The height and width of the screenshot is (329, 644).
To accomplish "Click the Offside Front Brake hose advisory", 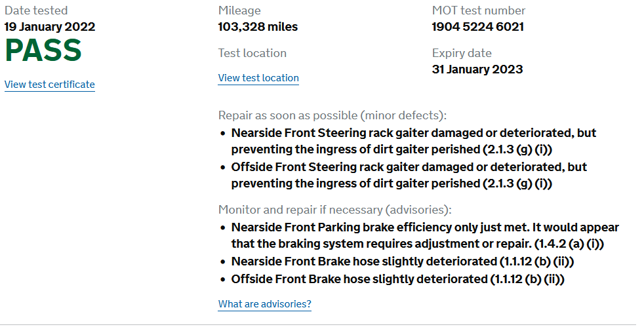I will (x=398, y=279).
